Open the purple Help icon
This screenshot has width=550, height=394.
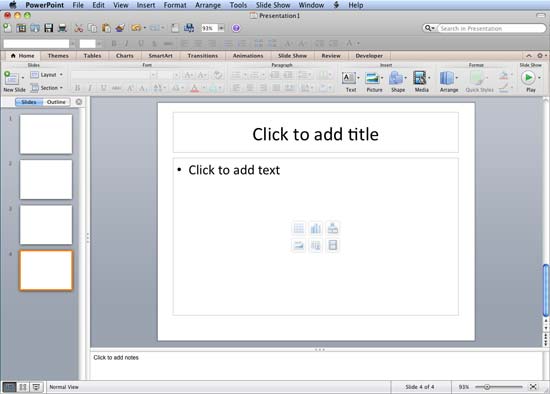(236, 28)
